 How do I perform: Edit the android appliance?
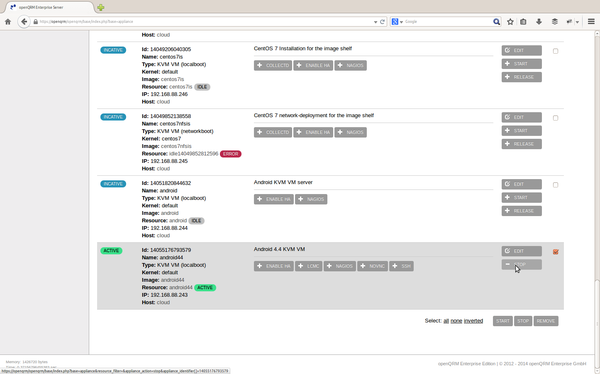[522, 185]
